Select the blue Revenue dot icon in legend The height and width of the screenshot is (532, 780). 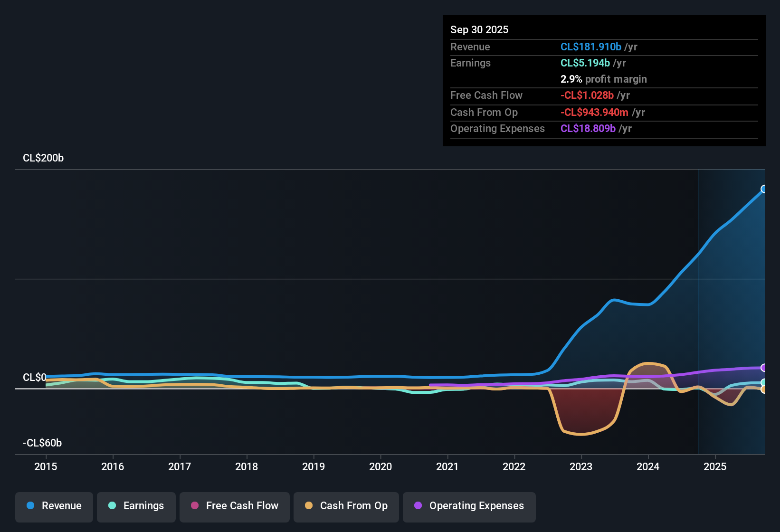point(30,506)
